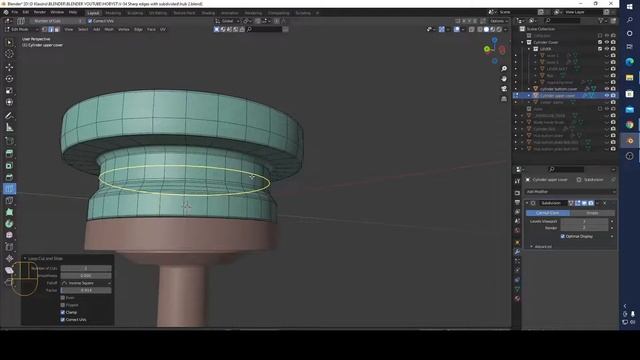Switch to the Layout workspace tab
The width and height of the screenshot is (640, 360).
[x=93, y=13]
